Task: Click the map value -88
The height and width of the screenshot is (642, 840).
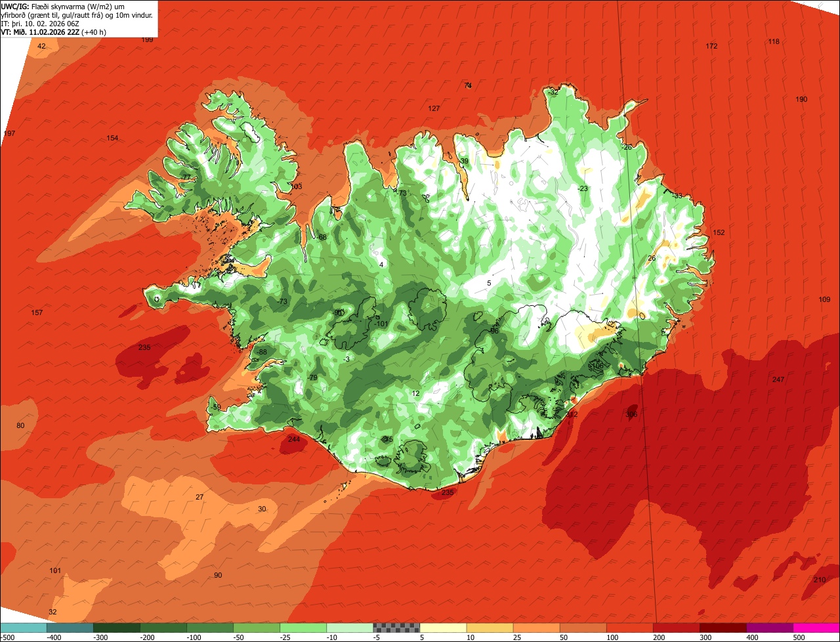Action: point(262,353)
